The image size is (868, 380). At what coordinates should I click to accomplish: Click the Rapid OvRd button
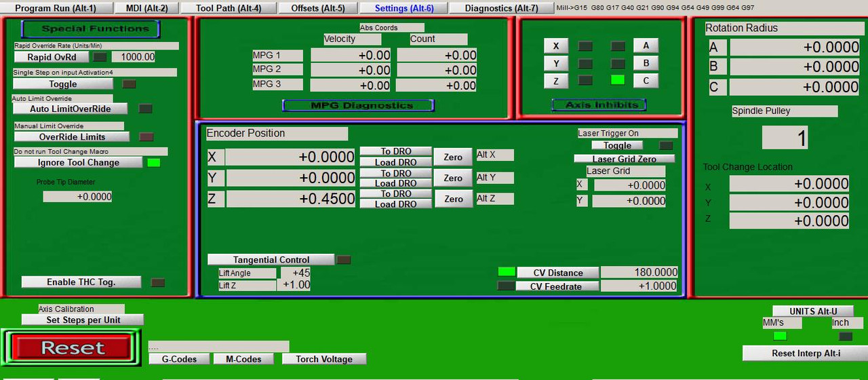click(52, 57)
